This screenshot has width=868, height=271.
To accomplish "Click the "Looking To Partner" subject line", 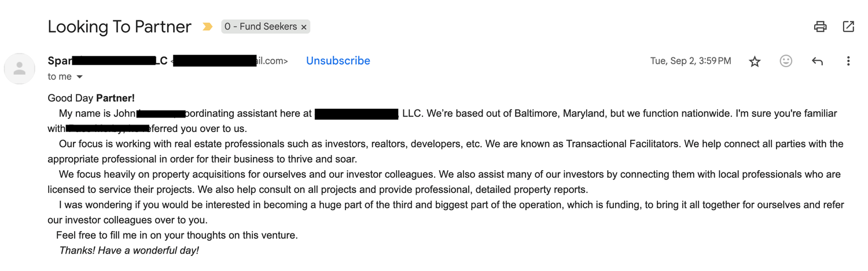I will [119, 27].
